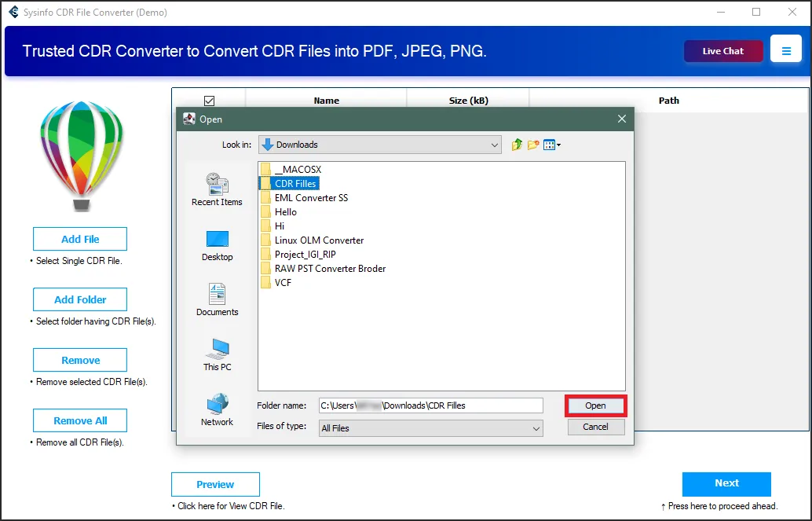Select the Project_IGI_RIP folder icon
Viewport: 812px width, 521px height.
tap(265, 255)
